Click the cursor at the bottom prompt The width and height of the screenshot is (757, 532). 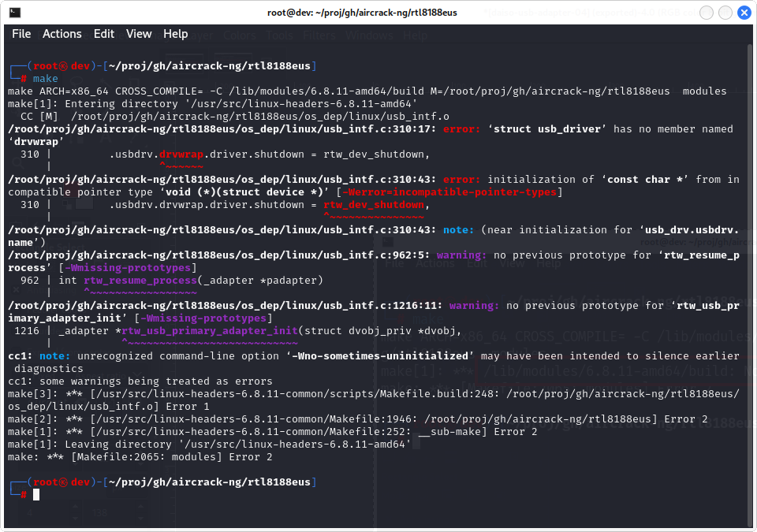point(36,494)
